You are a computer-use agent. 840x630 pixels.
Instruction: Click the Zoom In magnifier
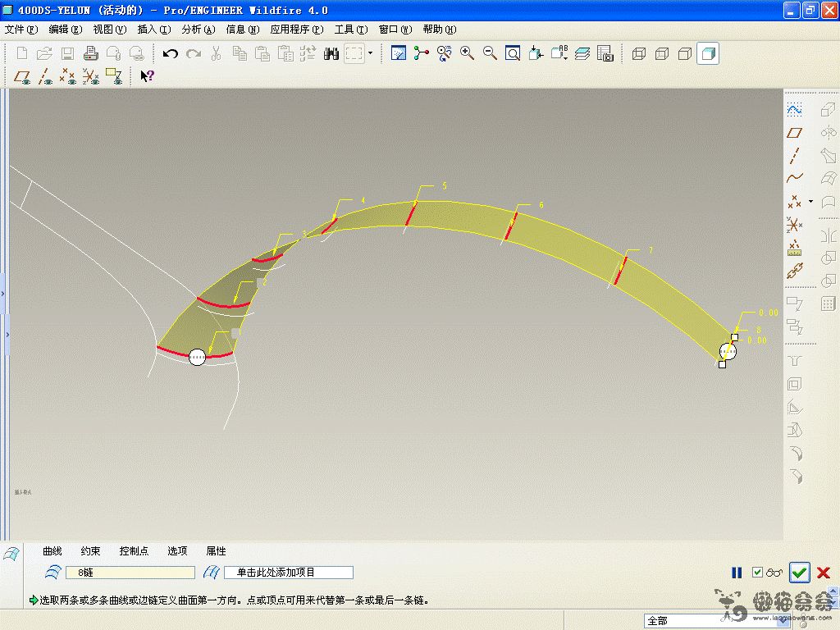coord(467,53)
